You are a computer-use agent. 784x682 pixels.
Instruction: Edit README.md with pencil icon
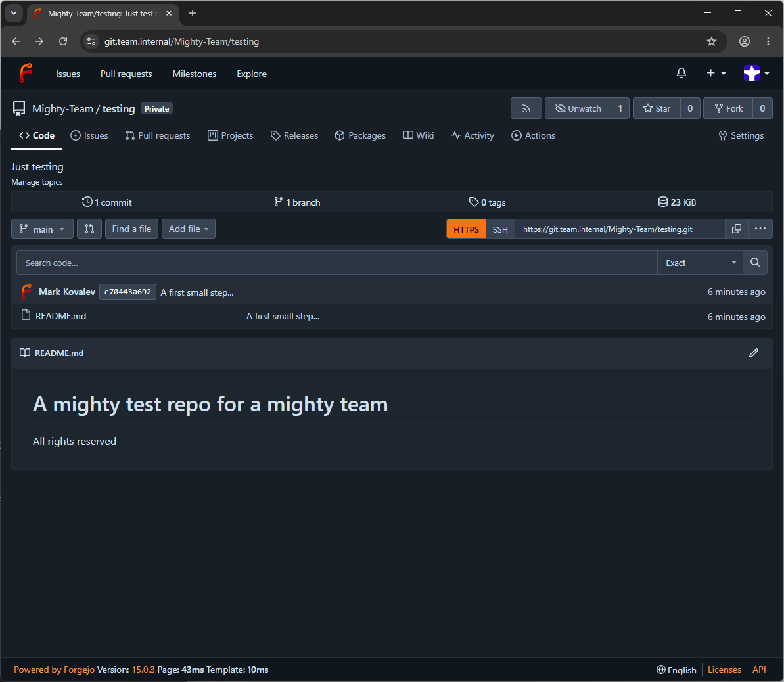coord(754,353)
